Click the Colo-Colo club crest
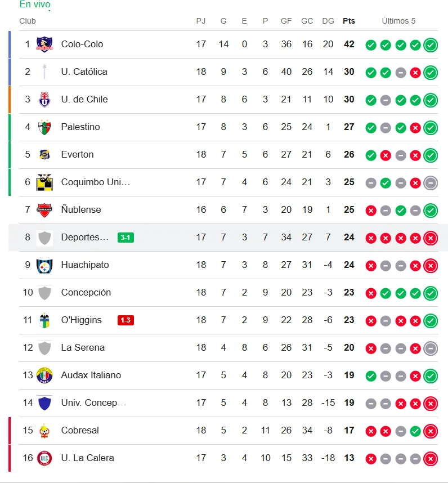 (x=44, y=44)
